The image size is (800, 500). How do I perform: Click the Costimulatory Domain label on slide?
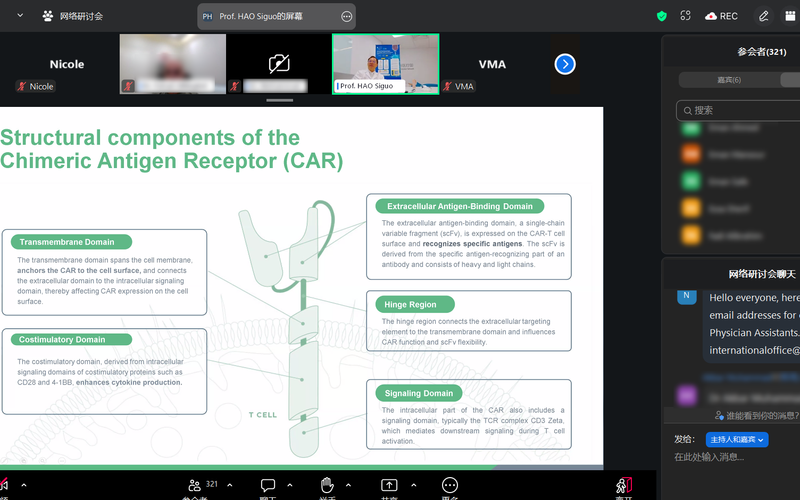point(71,339)
